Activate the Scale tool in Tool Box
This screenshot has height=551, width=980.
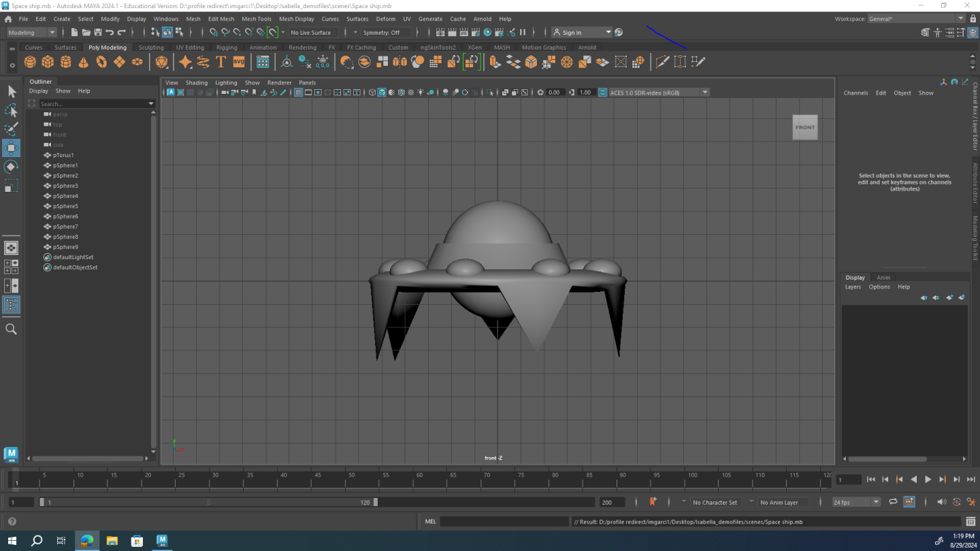[12, 186]
